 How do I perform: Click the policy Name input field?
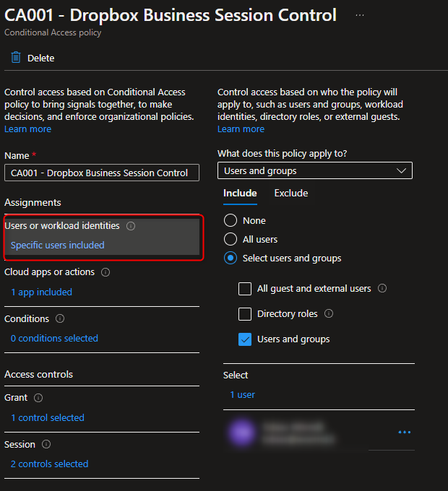point(101,173)
